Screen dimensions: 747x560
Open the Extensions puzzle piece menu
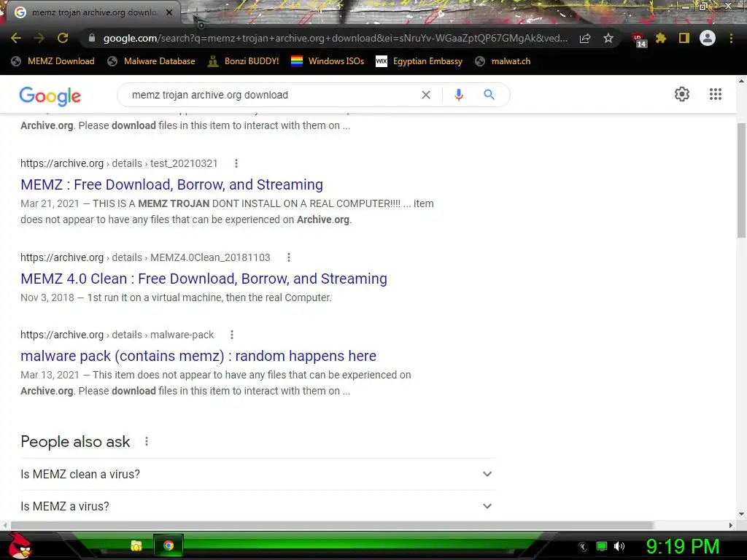click(661, 38)
